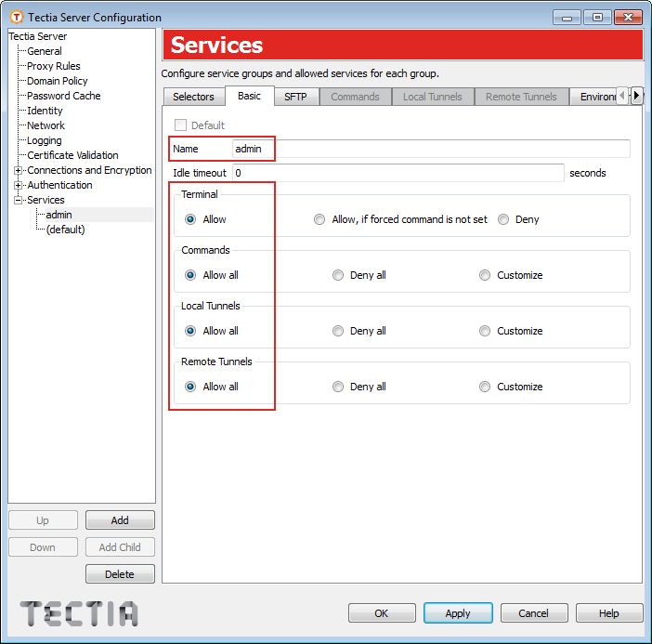Select Authentication tree item
This screenshot has width=652, height=644.
(59, 185)
